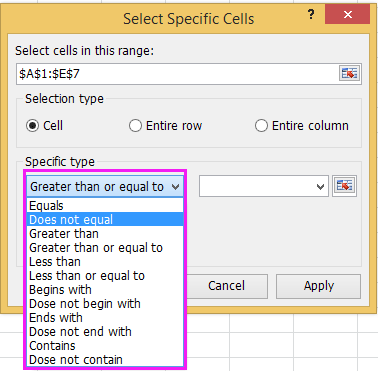Select Less than or equal to option

(x=105, y=276)
